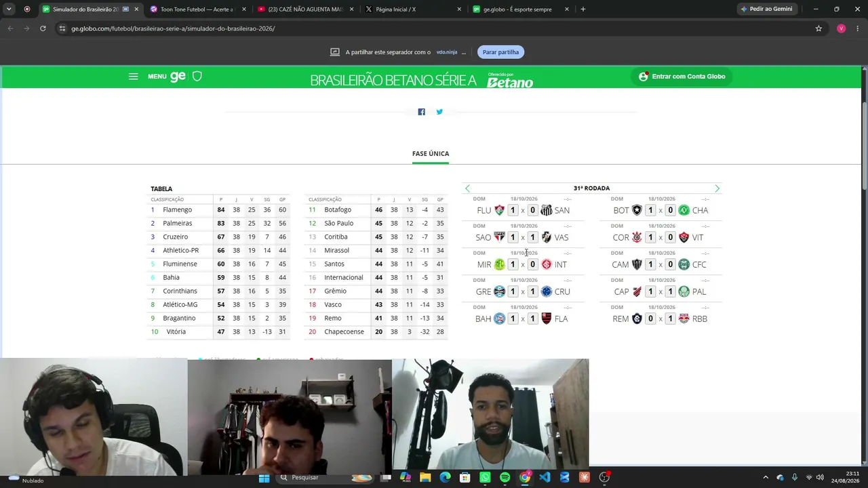Click Santos crest in FLU x SAN match
Viewport: 868px width, 488px height.
[x=547, y=210]
